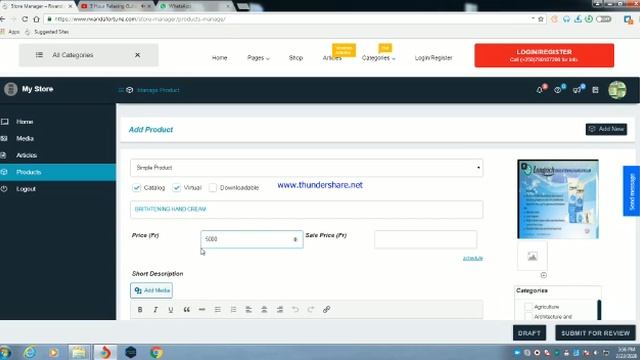
Task: Click the Sale Price input field
Action: coord(425,240)
